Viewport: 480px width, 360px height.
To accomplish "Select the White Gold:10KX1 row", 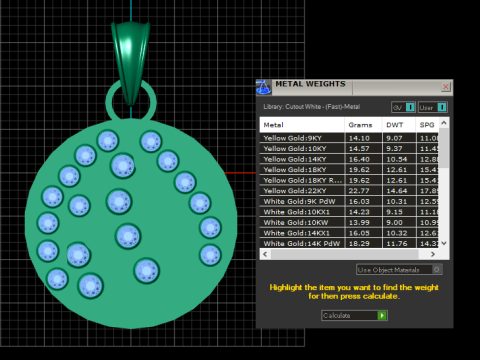I will point(349,212).
